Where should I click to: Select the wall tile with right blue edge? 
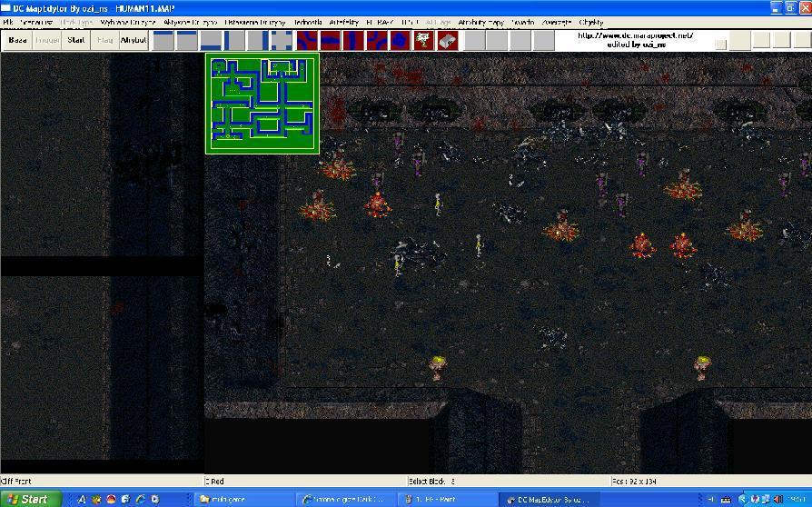258,40
